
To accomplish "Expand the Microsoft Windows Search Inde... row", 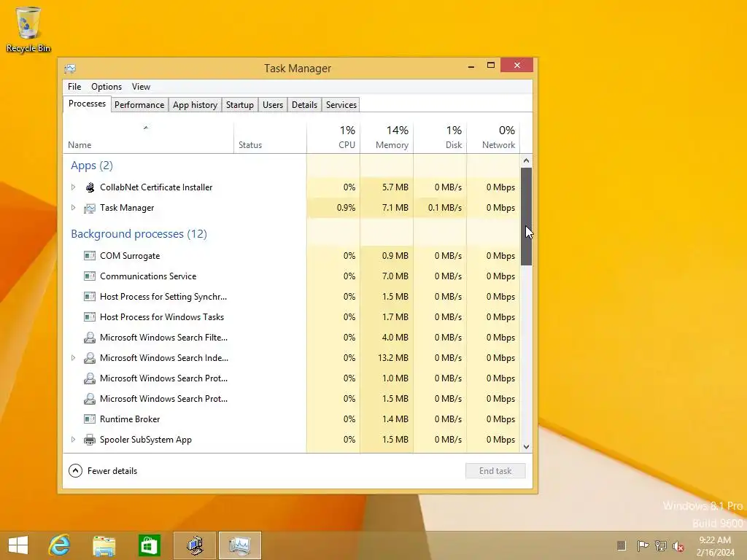I will click(x=74, y=357).
